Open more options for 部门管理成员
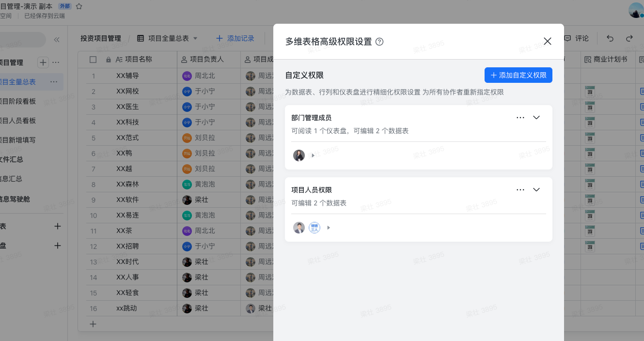 coord(520,118)
